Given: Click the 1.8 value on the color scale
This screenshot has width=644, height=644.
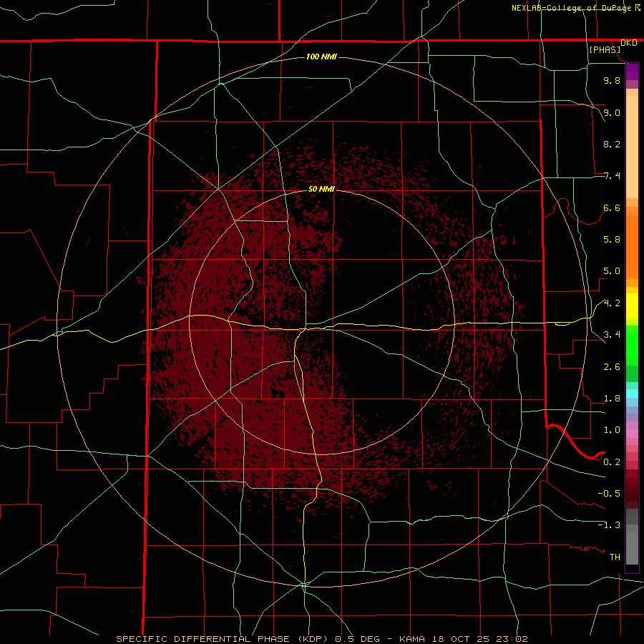Looking at the screenshot, I should 612,399.
